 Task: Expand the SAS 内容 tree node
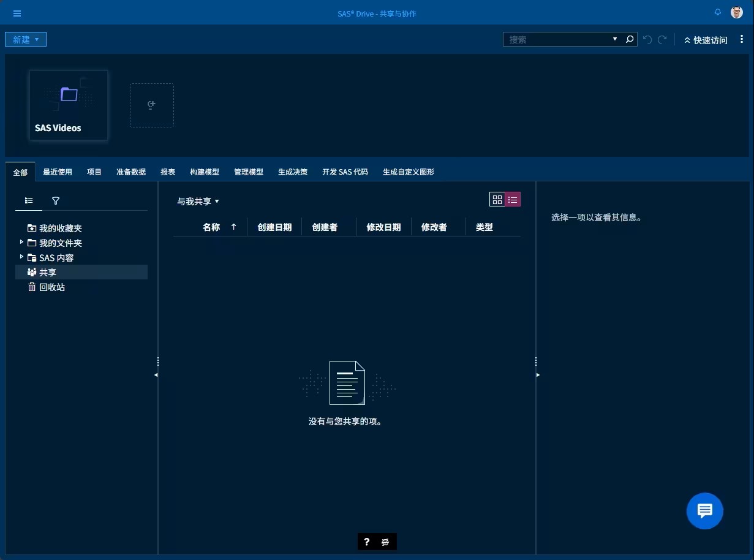21,257
